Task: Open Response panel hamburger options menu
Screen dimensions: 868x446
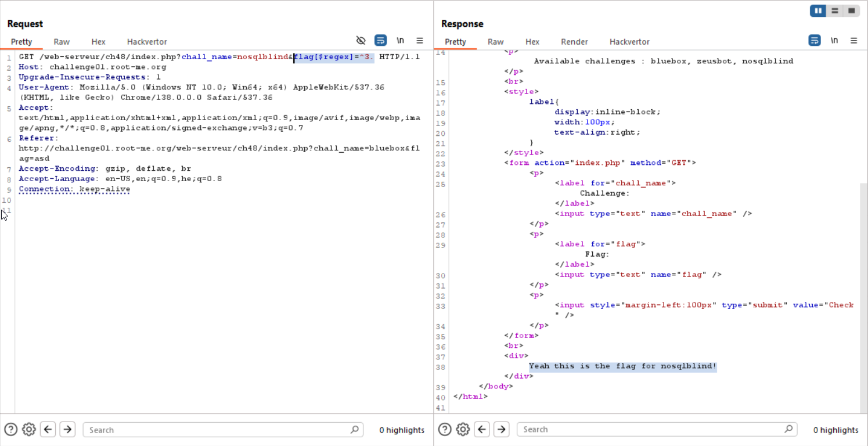Action: pos(853,41)
